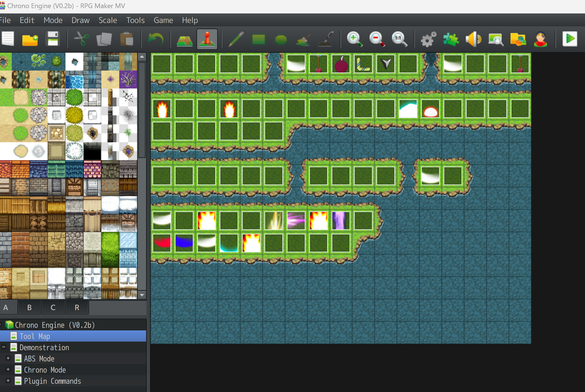585x392 pixels.
Task: Open a project with the folder icon
Action: pyautogui.click(x=30, y=39)
